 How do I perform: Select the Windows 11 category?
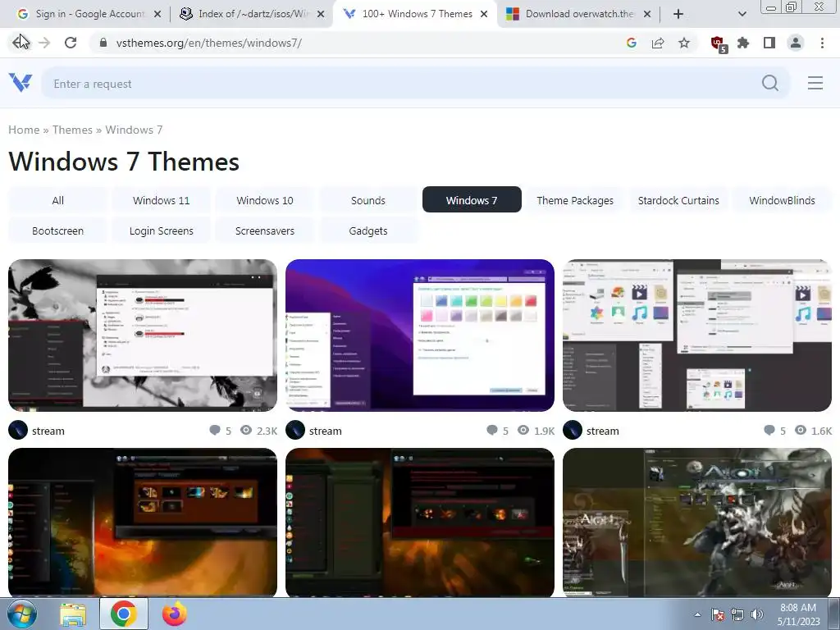(162, 200)
